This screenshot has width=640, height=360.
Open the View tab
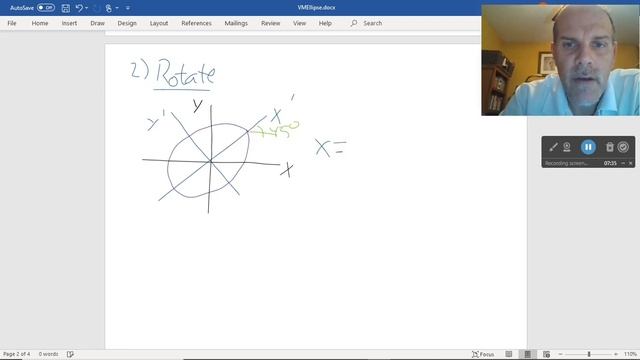click(x=299, y=23)
